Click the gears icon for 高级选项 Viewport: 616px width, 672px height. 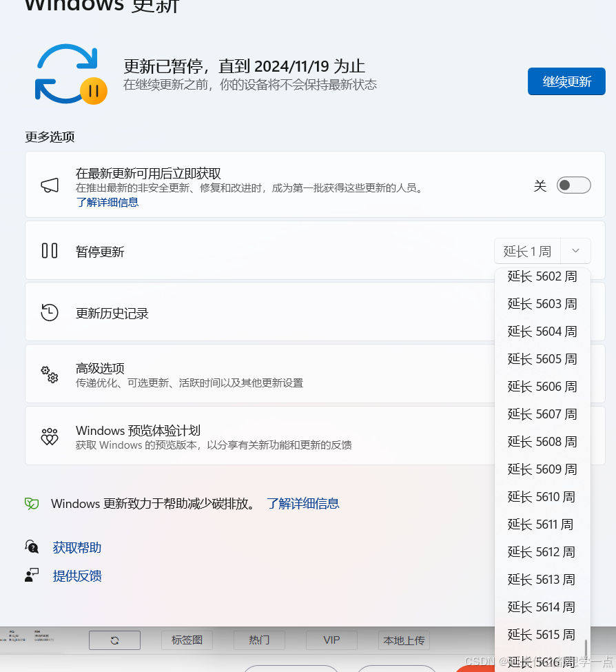50,374
